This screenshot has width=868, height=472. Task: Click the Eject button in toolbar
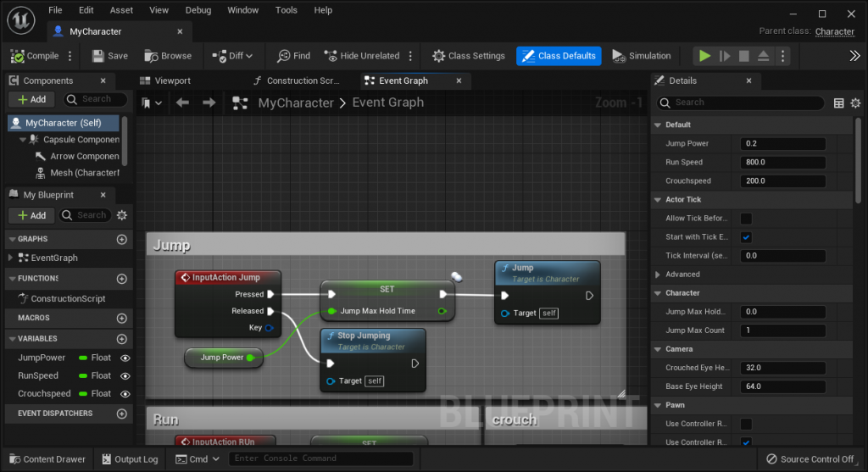[x=764, y=56]
